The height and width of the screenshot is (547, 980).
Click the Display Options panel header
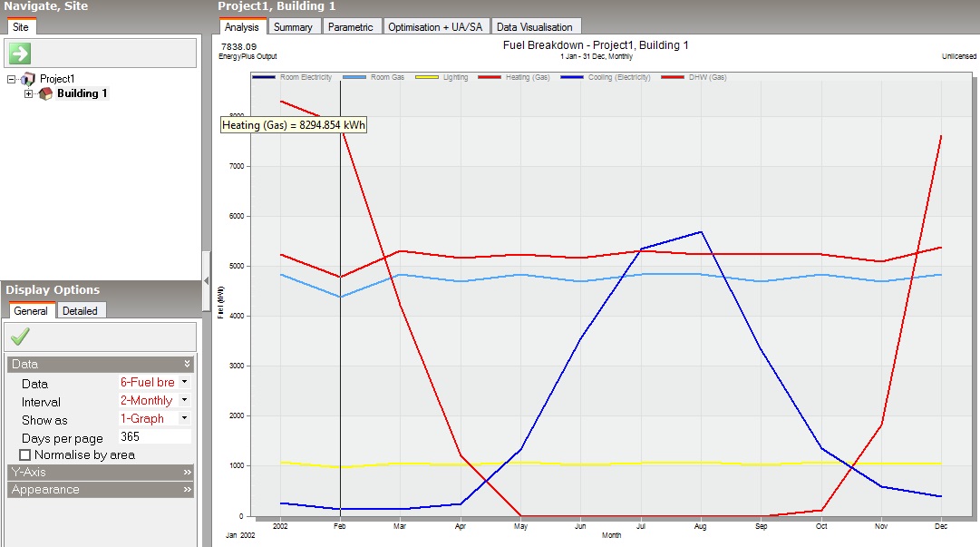[102, 289]
